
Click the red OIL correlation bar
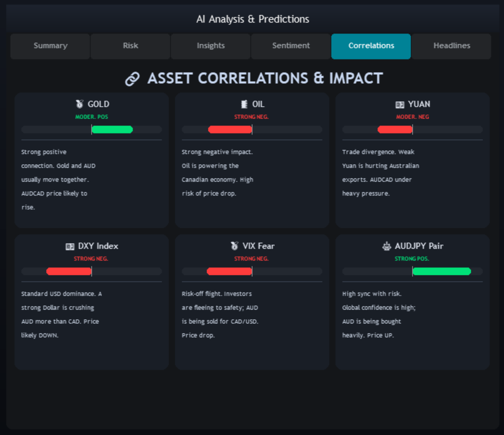click(x=230, y=130)
